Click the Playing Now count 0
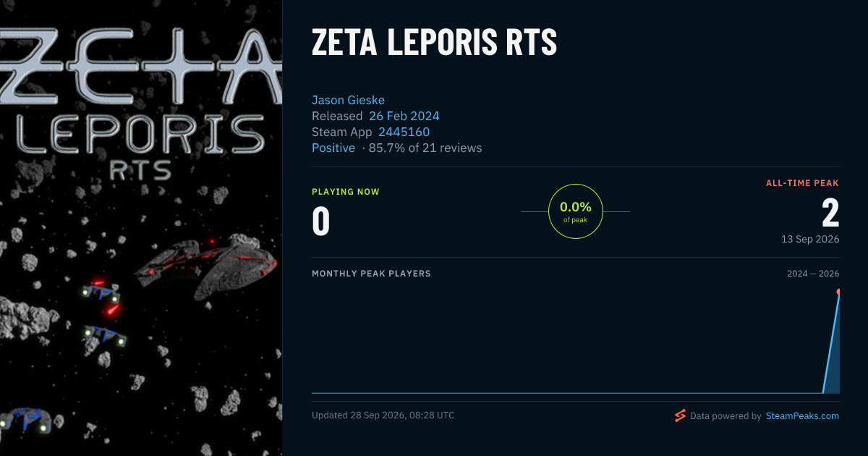 tap(320, 222)
